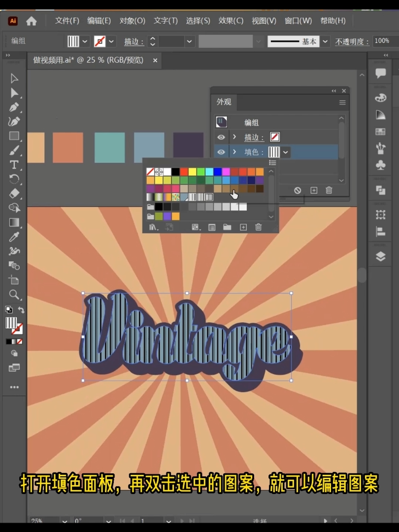Screen dimensions: 399x532
Task: Open the 效果(C) menu
Action: coord(231,21)
